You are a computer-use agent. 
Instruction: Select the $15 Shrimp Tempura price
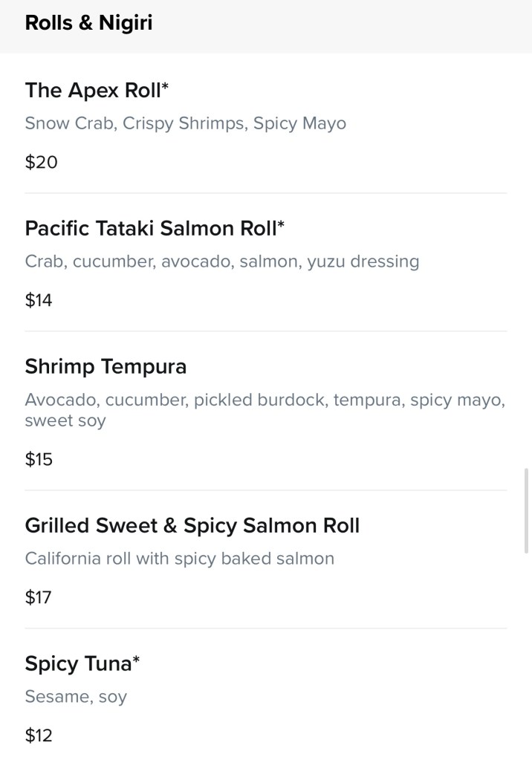(39, 459)
